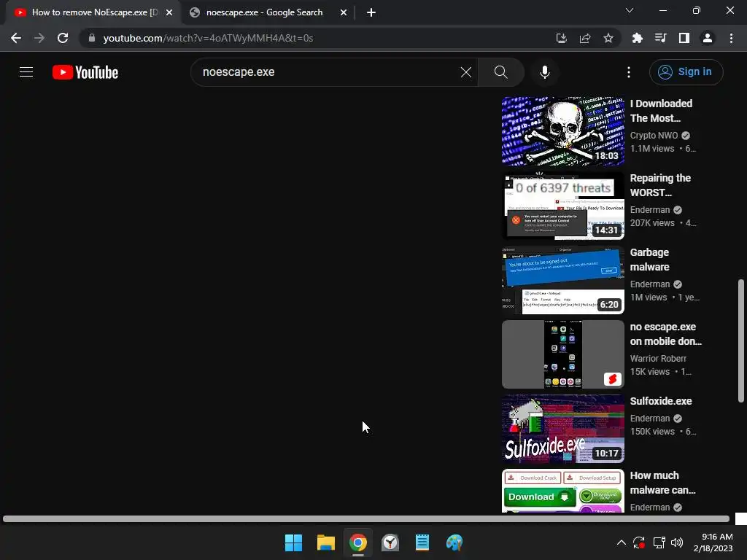This screenshot has width=747, height=560.
Task: Open a new browser tab
Action: pyautogui.click(x=371, y=12)
